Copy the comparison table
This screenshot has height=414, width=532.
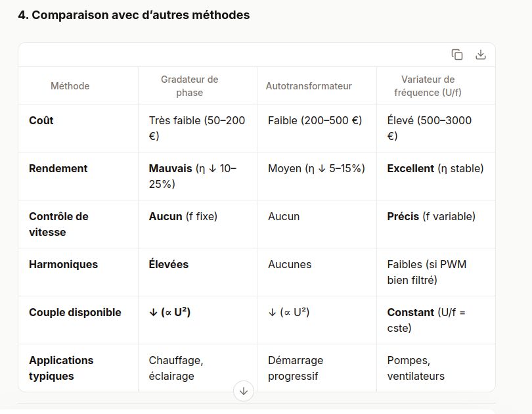point(457,55)
